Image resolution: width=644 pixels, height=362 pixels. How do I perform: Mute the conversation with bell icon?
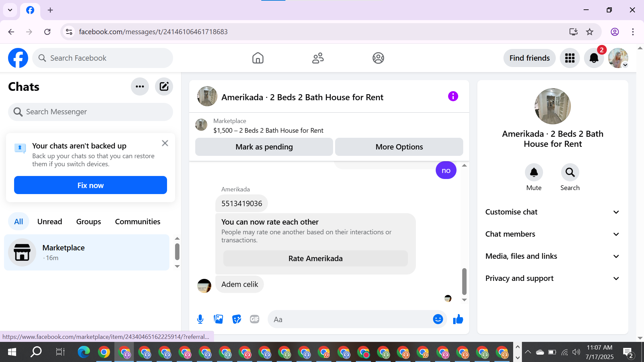[534, 172]
